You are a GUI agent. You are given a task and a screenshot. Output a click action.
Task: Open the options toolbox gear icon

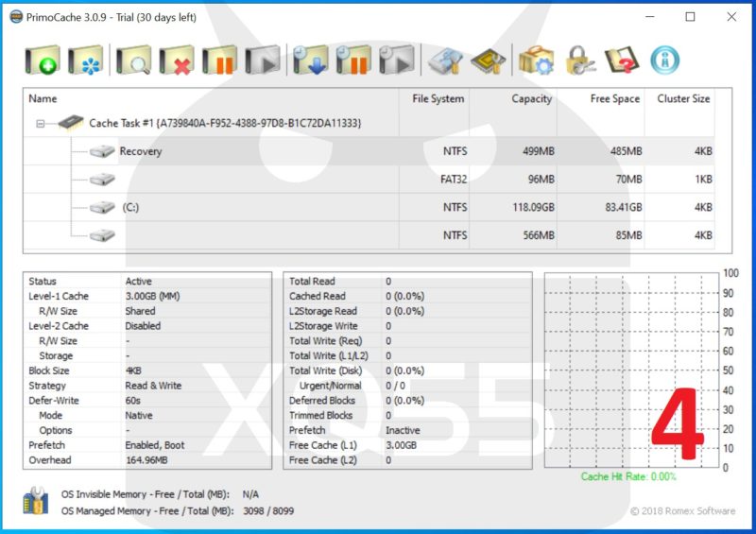tap(537, 61)
